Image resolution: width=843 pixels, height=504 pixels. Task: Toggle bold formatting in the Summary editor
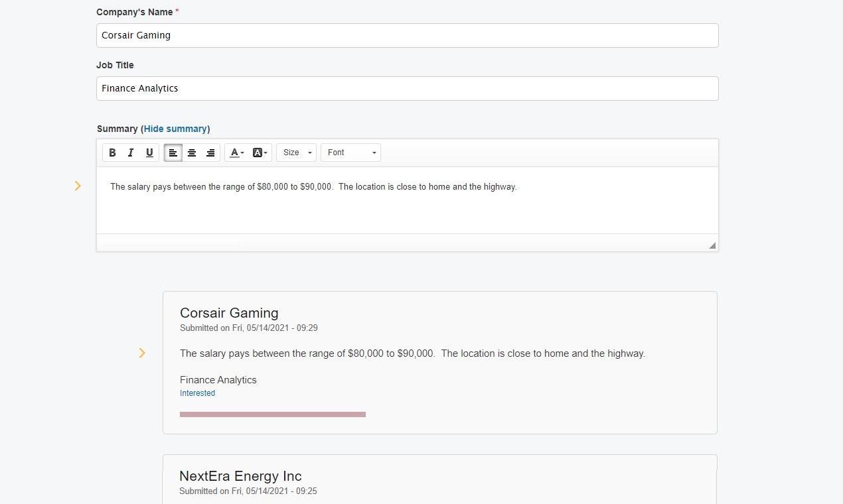112,153
